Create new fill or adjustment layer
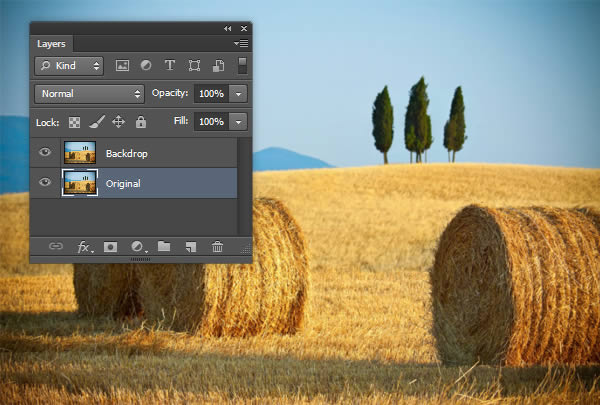600x405 pixels. click(x=138, y=247)
